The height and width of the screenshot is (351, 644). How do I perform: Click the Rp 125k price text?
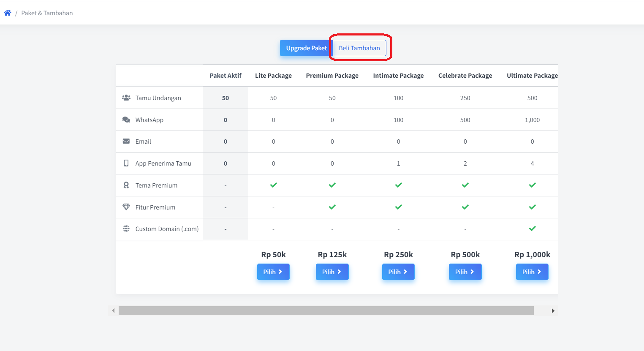(x=332, y=255)
